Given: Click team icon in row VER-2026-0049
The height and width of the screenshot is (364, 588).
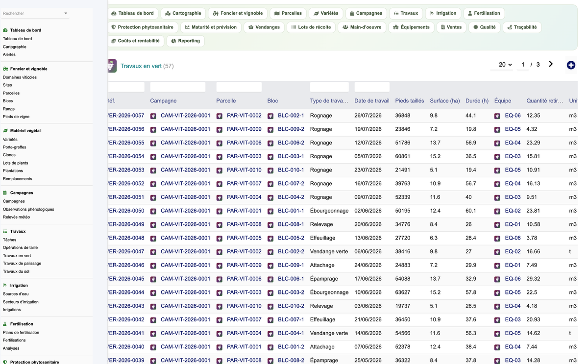Looking at the screenshot, I should click(497, 225).
